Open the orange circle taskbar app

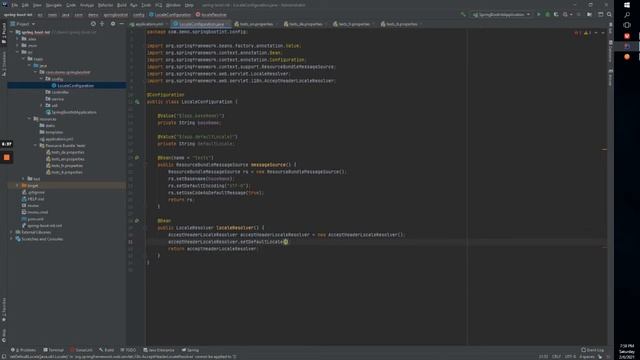pos(627,57)
